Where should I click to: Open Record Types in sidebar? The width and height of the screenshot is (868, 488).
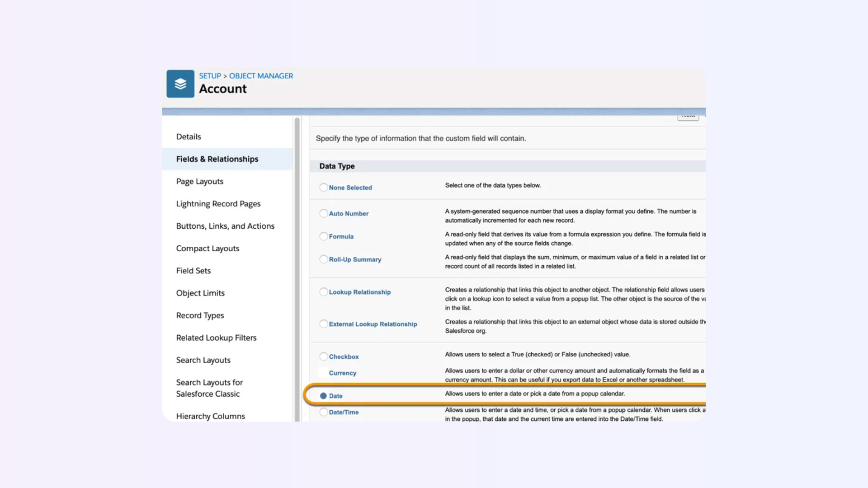(x=200, y=315)
